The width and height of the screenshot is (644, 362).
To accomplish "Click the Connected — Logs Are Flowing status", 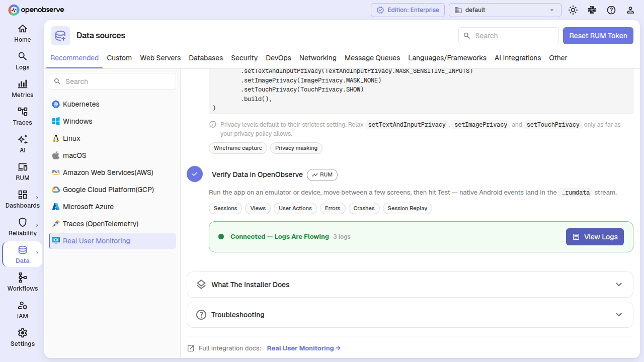I will pos(279,236).
